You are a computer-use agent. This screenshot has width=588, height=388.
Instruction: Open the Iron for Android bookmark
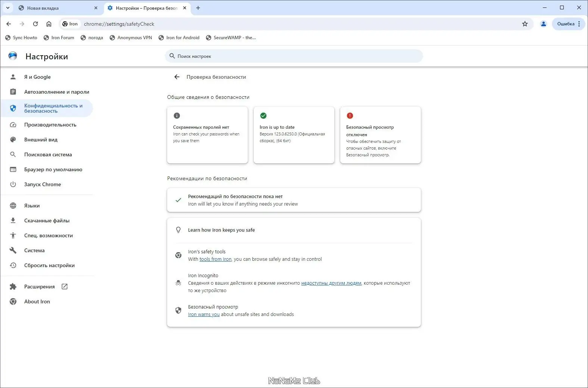pos(179,38)
